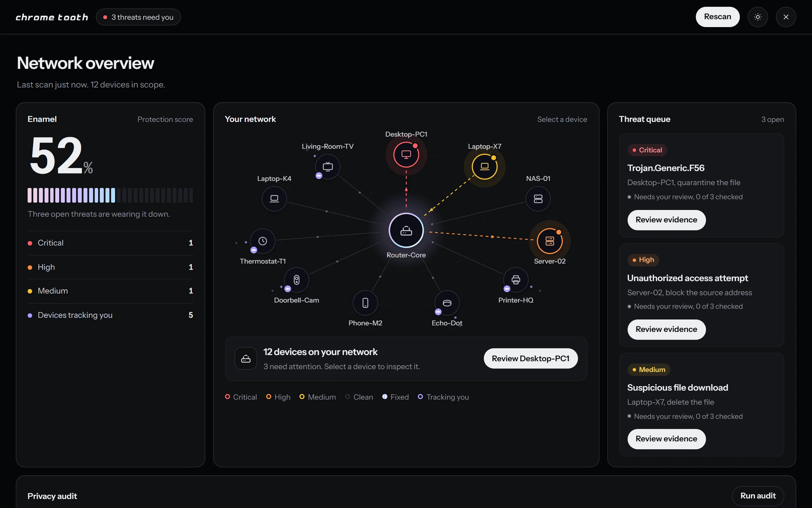Click the Clean legend item
This screenshot has height=508, width=812.
click(359, 397)
